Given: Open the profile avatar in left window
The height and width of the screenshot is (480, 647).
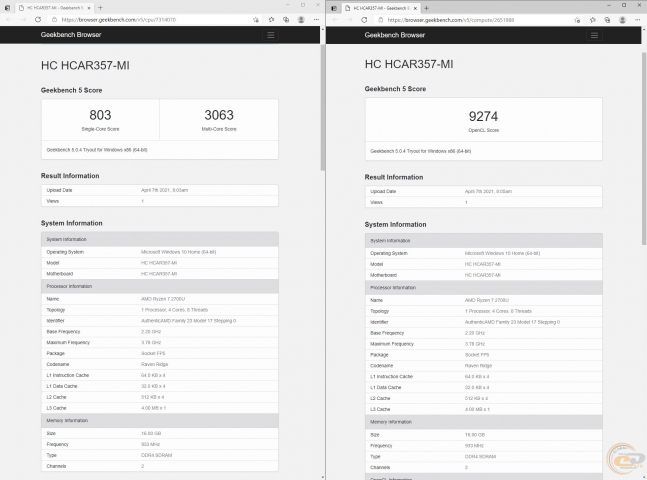Looking at the screenshot, I should tap(301, 19).
